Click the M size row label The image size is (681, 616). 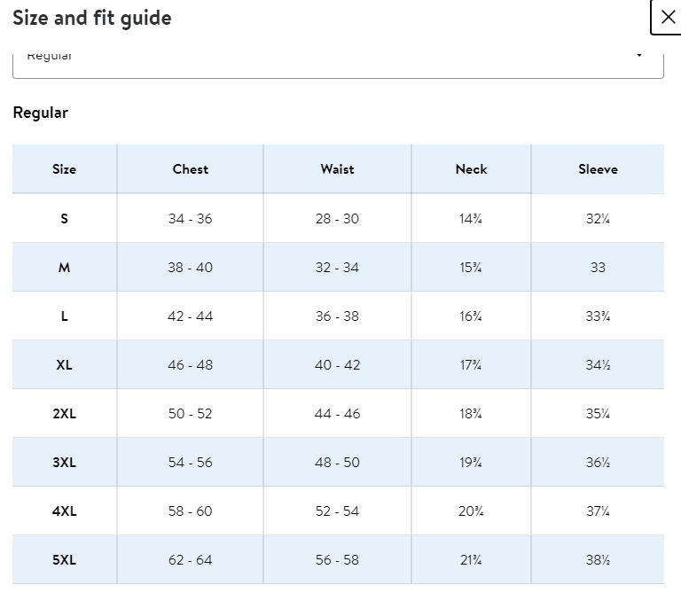click(64, 268)
